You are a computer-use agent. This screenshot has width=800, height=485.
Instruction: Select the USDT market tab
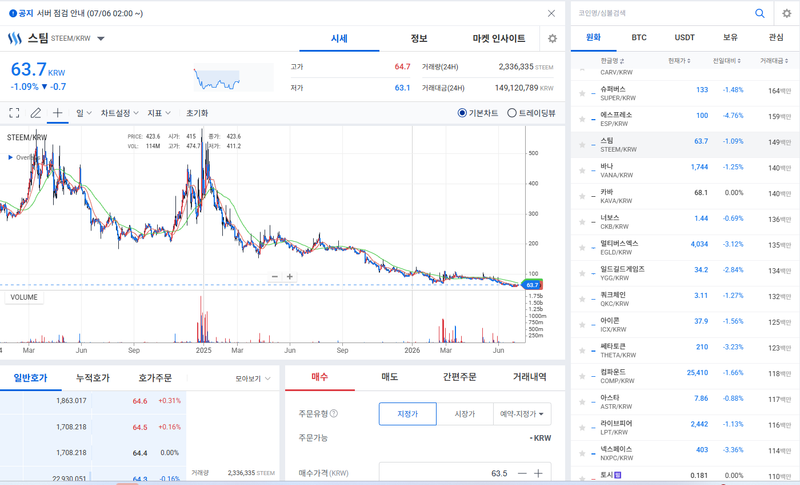click(685, 37)
